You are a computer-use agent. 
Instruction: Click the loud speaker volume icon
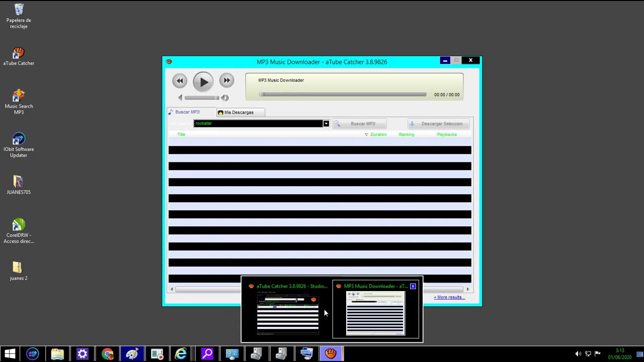tap(225, 98)
